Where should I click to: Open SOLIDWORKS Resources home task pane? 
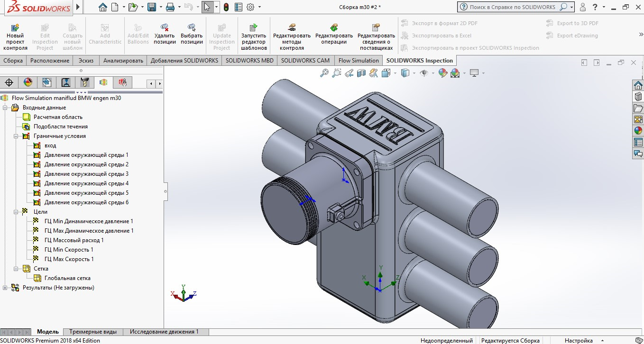coord(638,85)
